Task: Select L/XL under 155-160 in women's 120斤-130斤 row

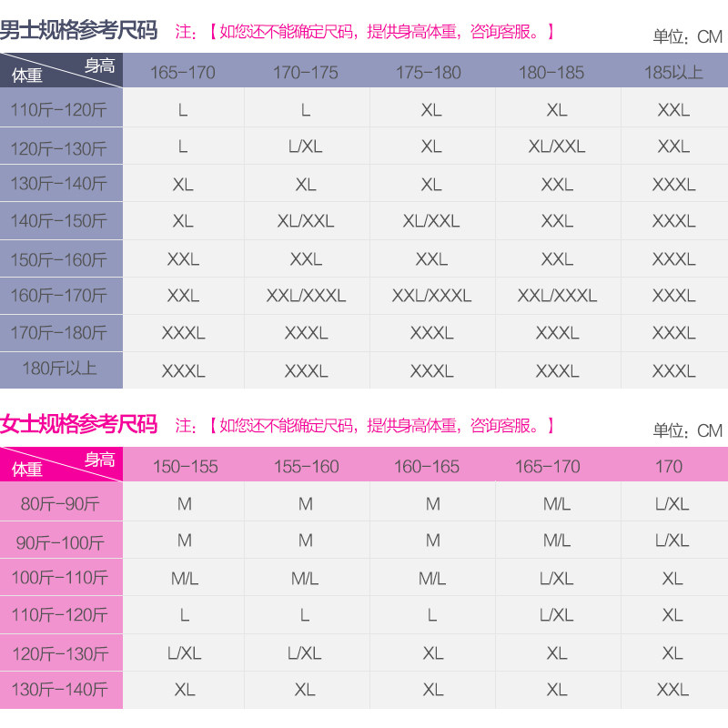Action: pyautogui.click(x=304, y=653)
